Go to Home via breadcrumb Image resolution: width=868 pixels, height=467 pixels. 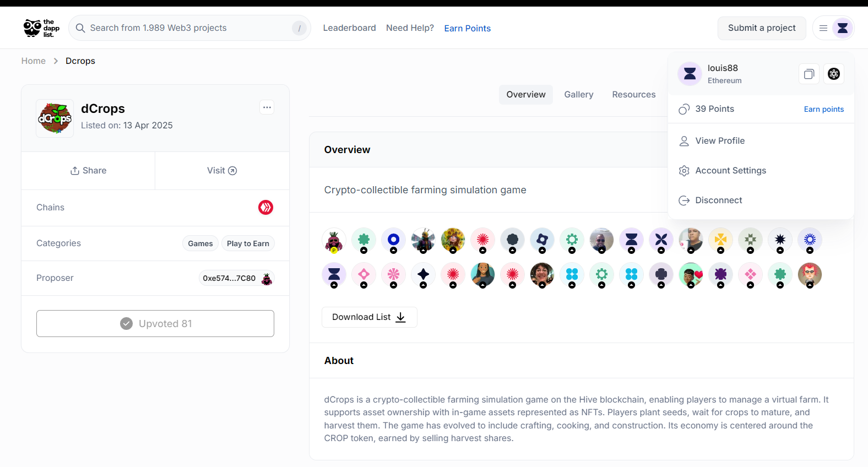tap(34, 61)
